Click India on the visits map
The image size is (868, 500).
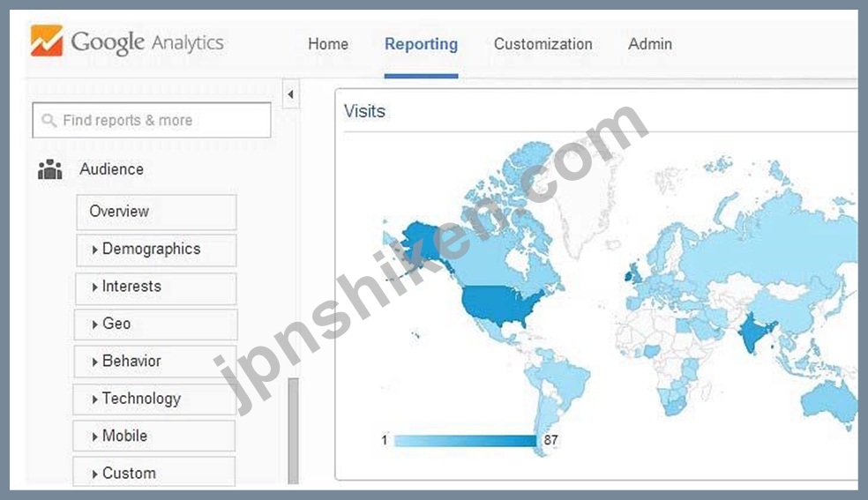click(754, 332)
